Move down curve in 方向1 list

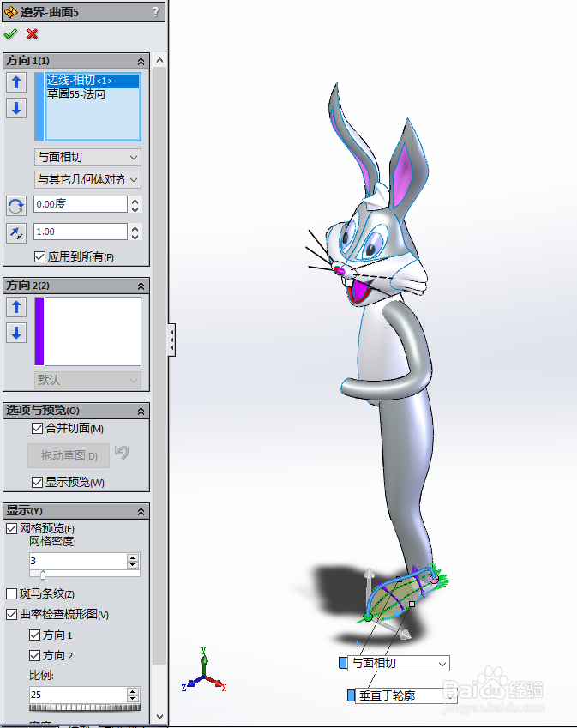coord(16,108)
